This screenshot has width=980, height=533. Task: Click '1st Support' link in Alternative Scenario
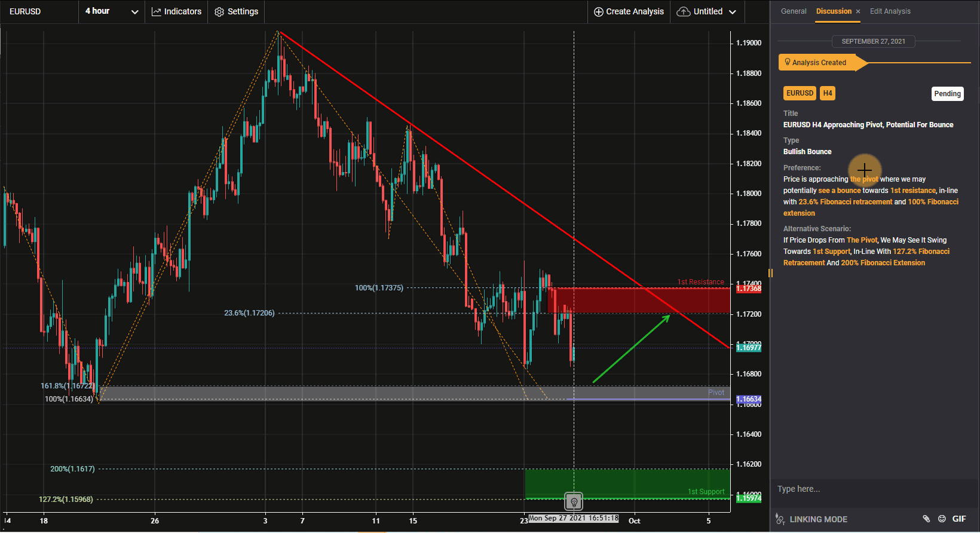click(x=831, y=252)
